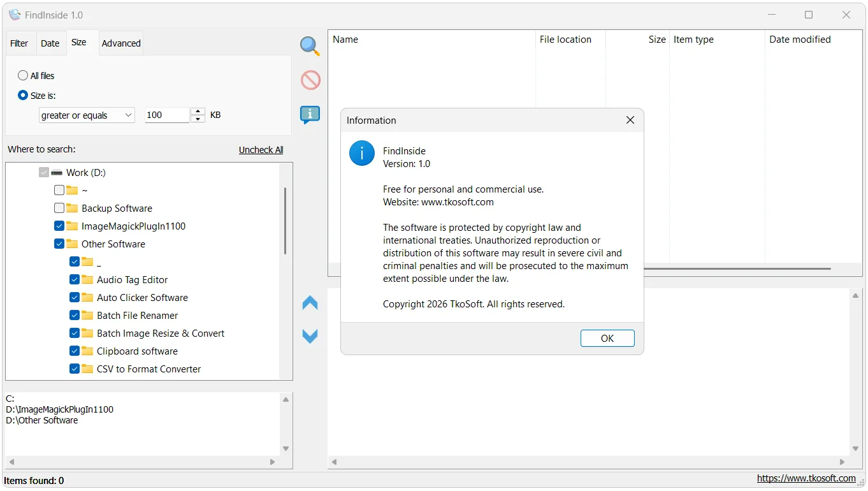Image resolution: width=868 pixels, height=491 pixels.
Task: Open the https://www.tkosoft.com link
Action: [806, 478]
